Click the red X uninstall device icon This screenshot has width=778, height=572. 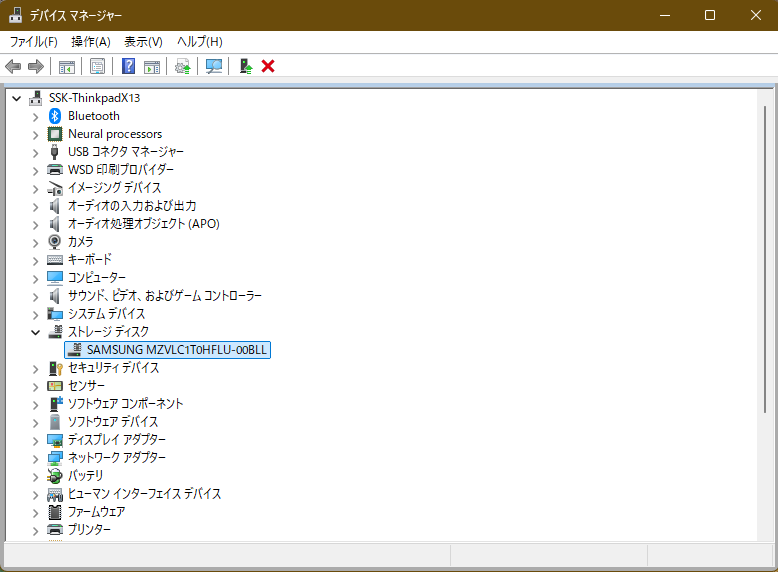pos(268,66)
